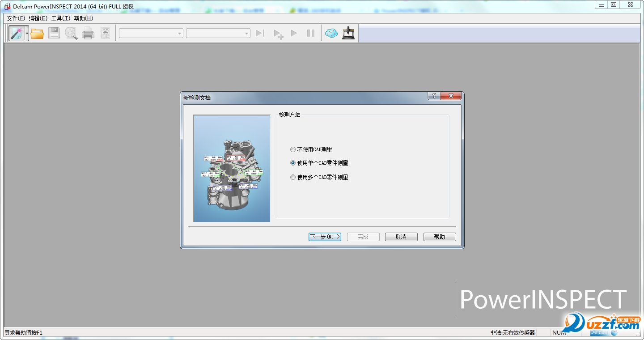
Task: Maximize the PowerINSPECT main window
Action: (614, 4)
